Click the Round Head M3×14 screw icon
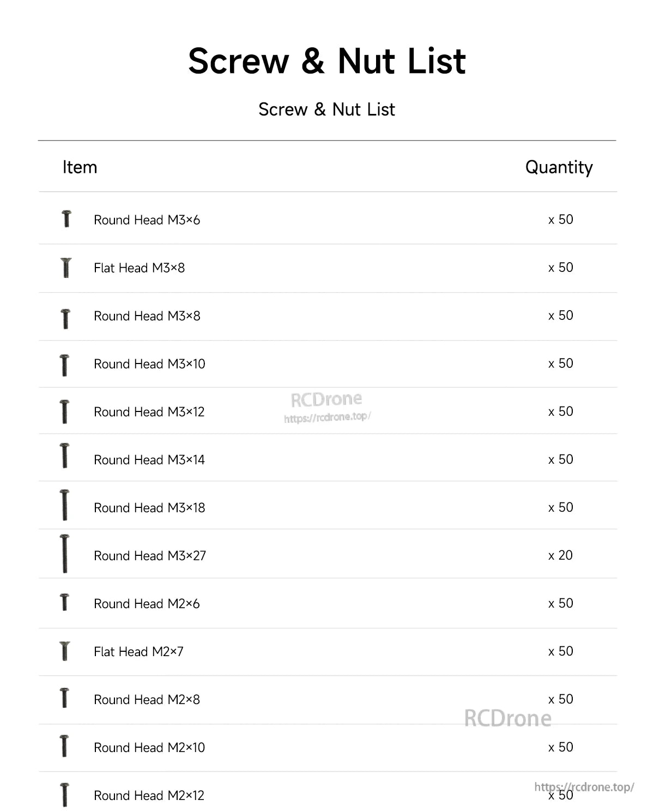654x812 pixels. pyautogui.click(x=65, y=456)
